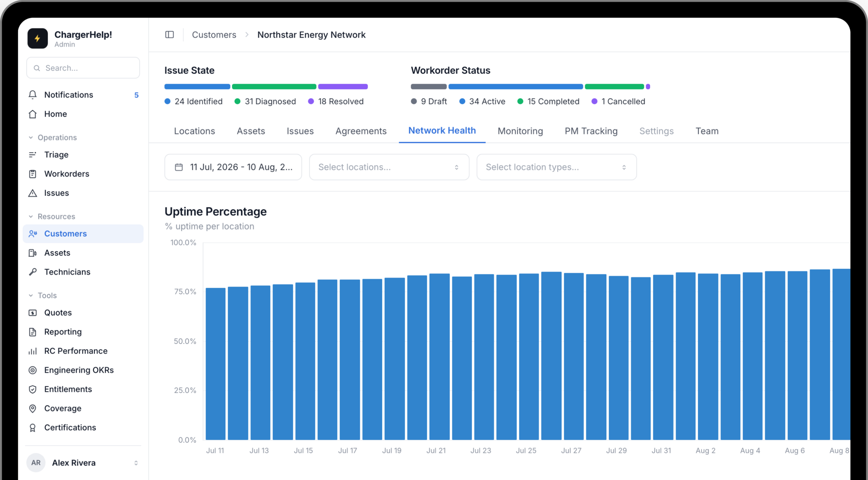Click the notifications count badge 5
The height and width of the screenshot is (480, 868).
[x=137, y=95]
